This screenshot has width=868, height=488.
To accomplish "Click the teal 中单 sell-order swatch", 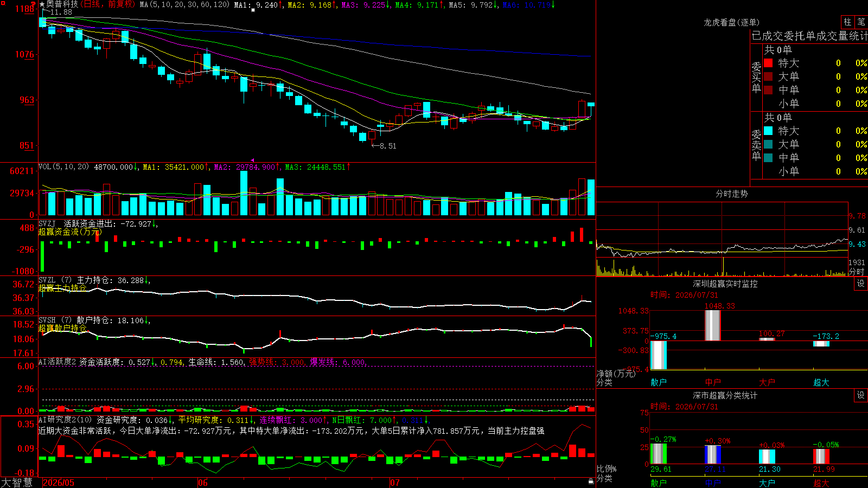I will [x=768, y=158].
